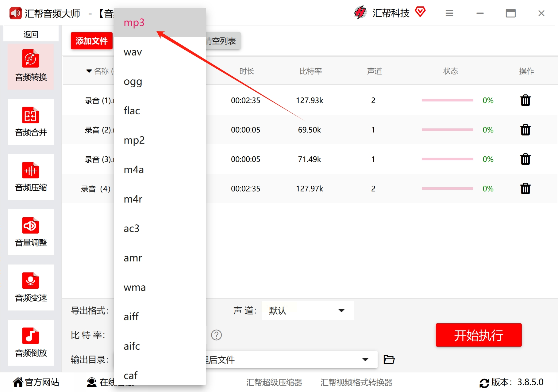The width and height of the screenshot is (558, 392).
Task: Click the 69.50k bitrate cell
Action: point(309,130)
